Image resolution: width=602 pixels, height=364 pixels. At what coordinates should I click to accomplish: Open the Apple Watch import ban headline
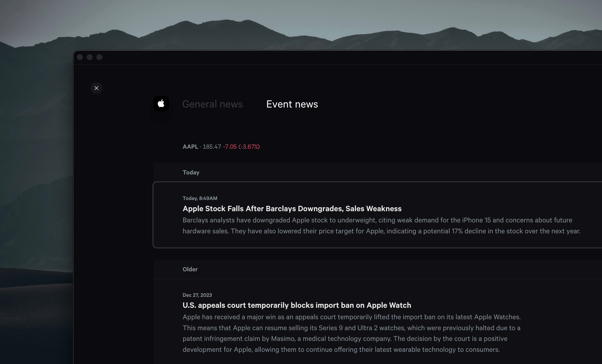[x=297, y=305]
